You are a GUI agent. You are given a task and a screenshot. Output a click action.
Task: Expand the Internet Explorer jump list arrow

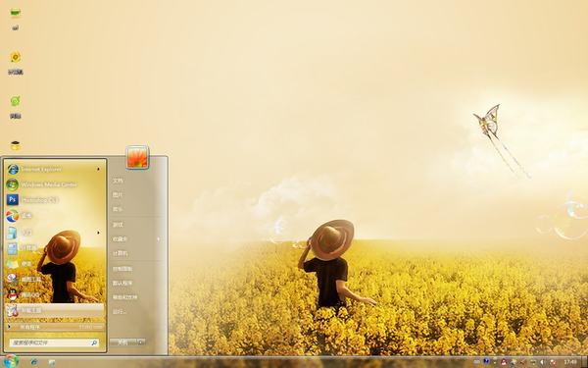[x=98, y=170]
